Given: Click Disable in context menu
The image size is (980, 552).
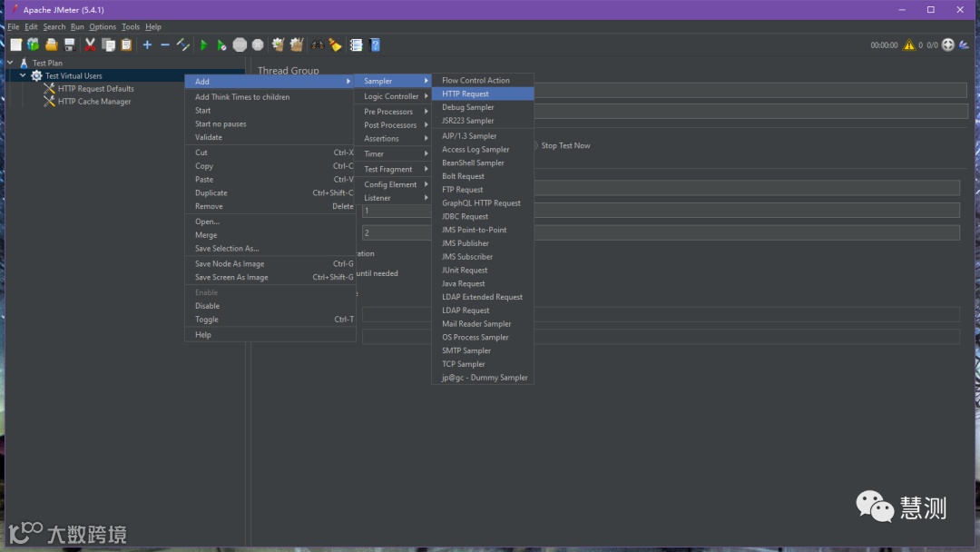Looking at the screenshot, I should click(x=270, y=306).
